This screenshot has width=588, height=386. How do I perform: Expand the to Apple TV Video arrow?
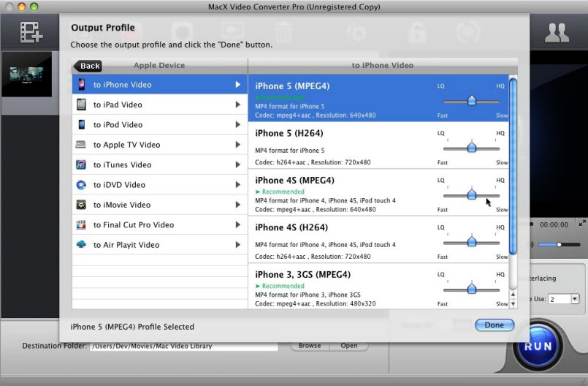237,145
